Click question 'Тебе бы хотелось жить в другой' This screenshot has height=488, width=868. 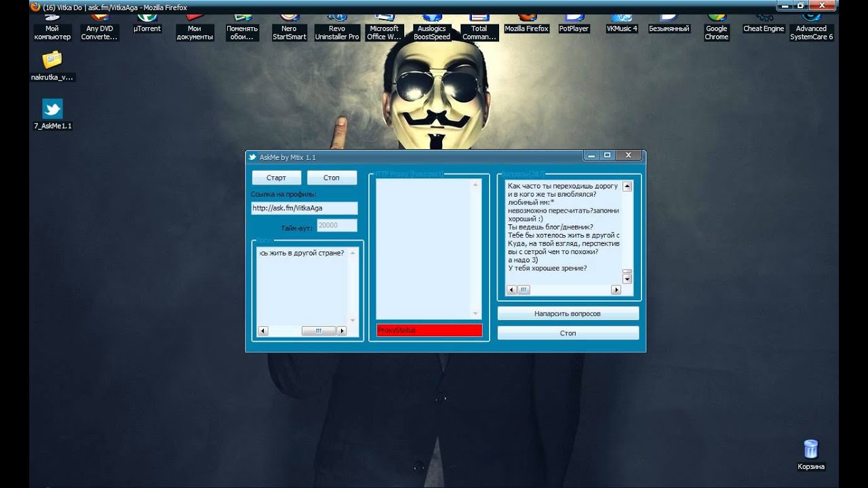point(563,235)
